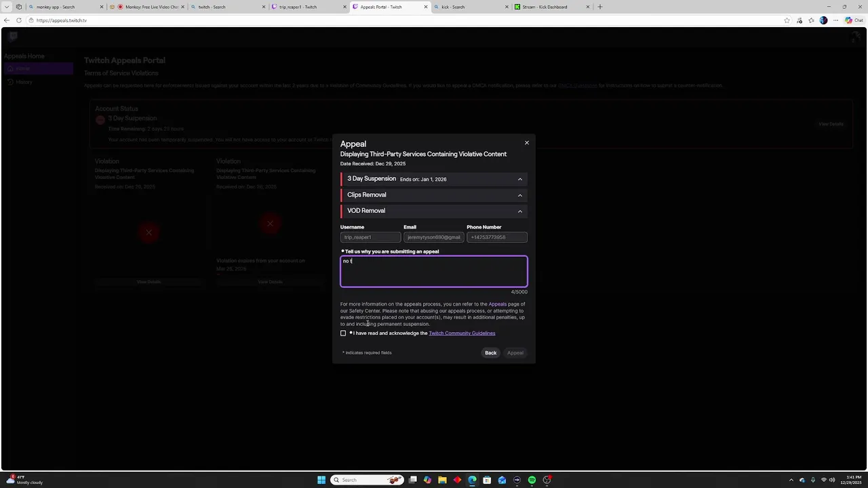Click the address bar URL
Screen dimensions: 868x488
coord(62,20)
